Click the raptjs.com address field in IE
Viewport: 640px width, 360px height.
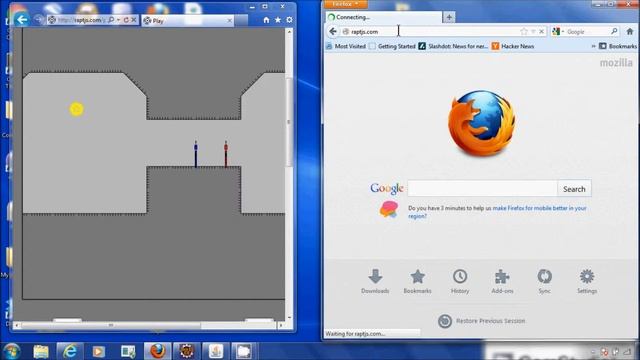(82, 20)
